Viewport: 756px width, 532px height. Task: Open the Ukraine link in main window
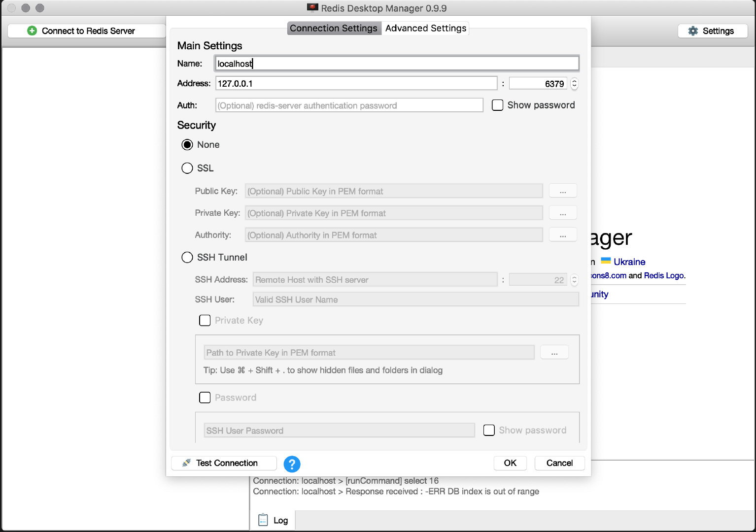pos(629,262)
